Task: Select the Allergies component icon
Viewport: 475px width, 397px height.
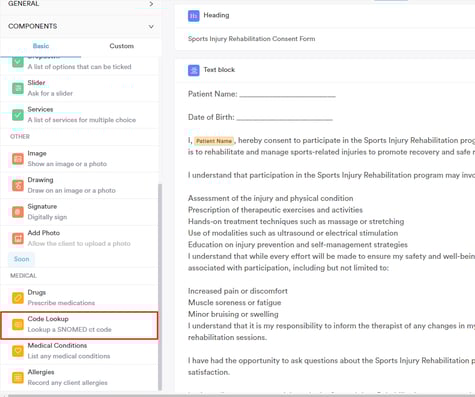Action: [x=18, y=377]
